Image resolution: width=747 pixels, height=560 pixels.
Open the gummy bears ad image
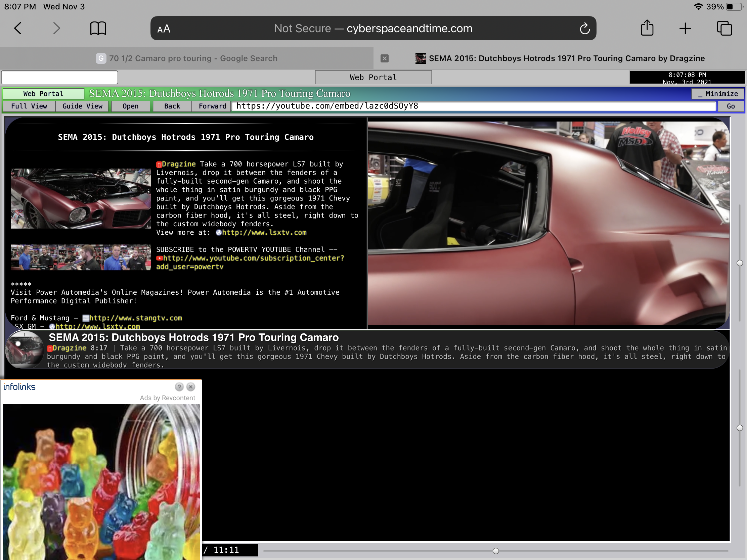pos(101,482)
